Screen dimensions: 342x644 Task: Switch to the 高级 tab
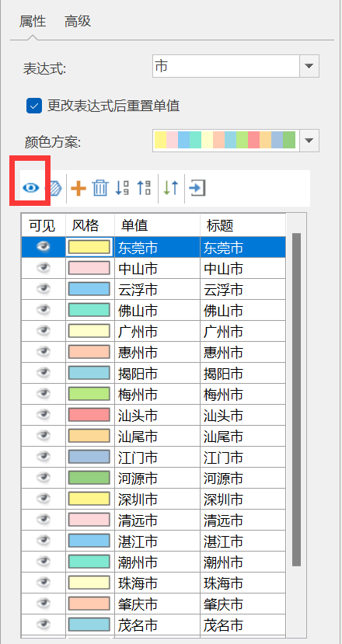(77, 21)
